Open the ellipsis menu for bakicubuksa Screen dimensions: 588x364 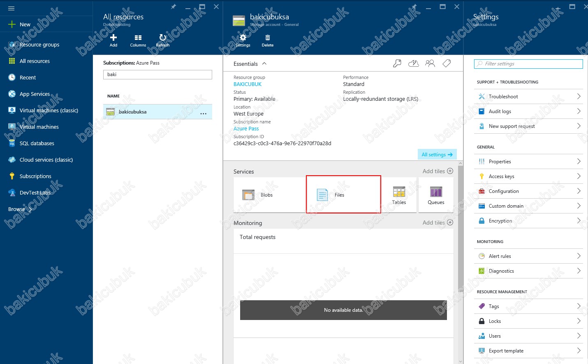204,114
